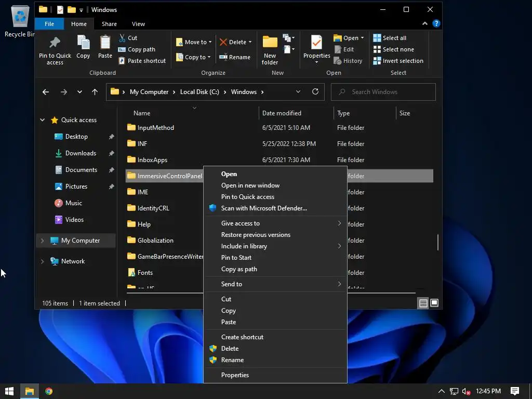This screenshot has height=399, width=532.
Task: Open Downloads in Quick access
Action: tap(81, 153)
